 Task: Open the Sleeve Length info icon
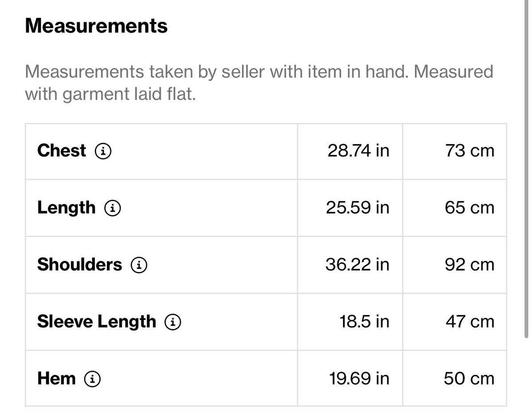[x=173, y=322]
